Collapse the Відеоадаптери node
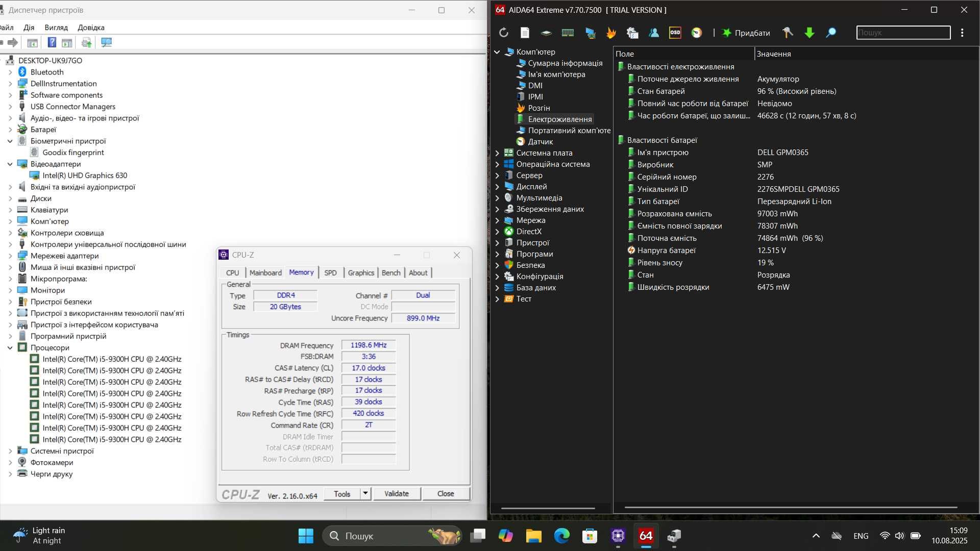 [x=10, y=164]
